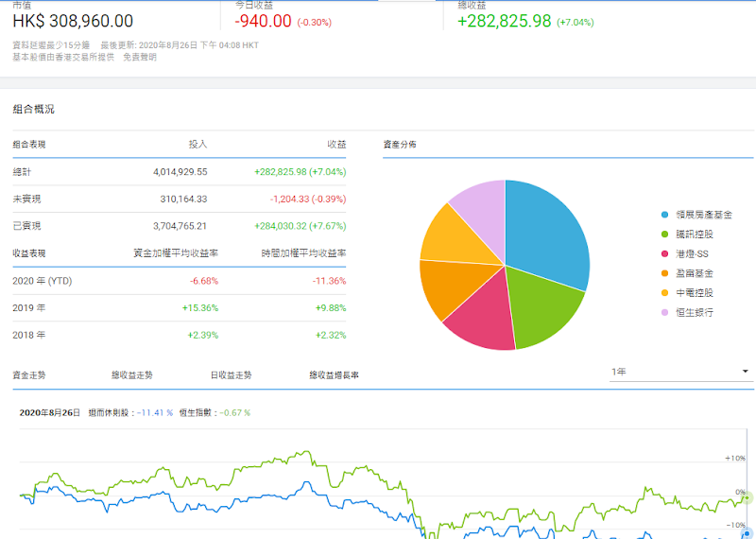Screen dimensions: 756x539
Task: Click the 恆生指數 chart value -0.67 %
Action: pyautogui.click(x=235, y=412)
